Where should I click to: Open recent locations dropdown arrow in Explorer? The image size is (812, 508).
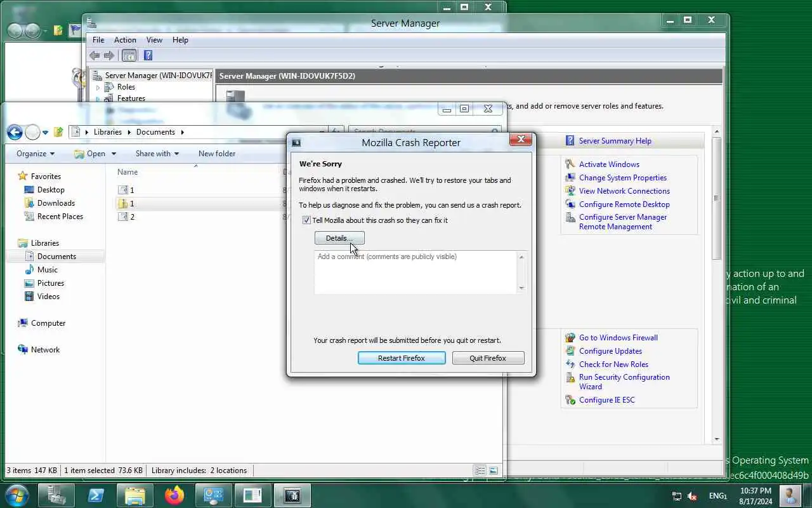click(x=45, y=133)
